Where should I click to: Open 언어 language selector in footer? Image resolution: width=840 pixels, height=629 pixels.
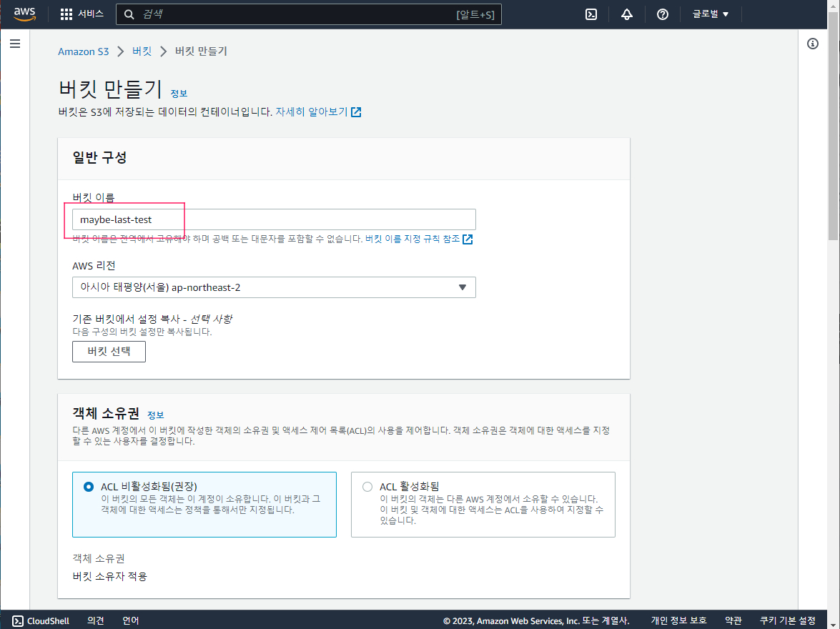click(131, 621)
